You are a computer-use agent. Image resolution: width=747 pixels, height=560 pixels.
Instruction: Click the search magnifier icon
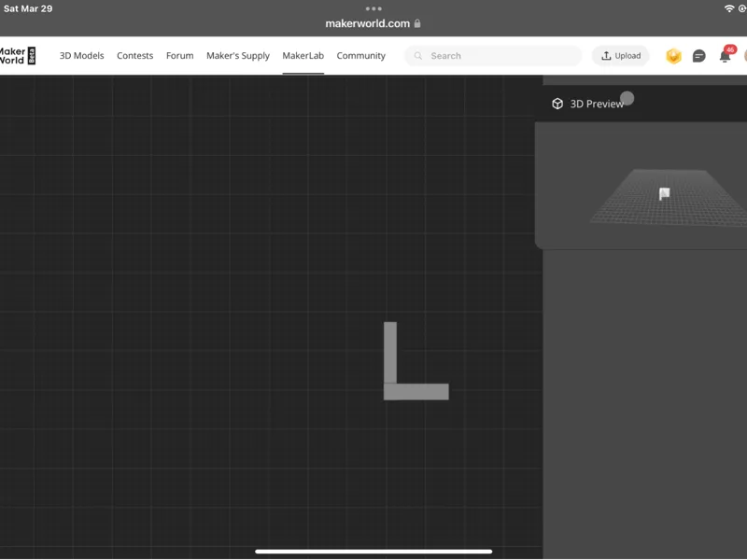(x=417, y=56)
